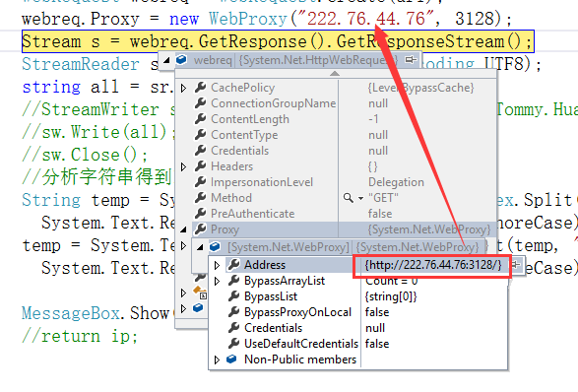Click the highlighted Stream s statement

[278, 41]
